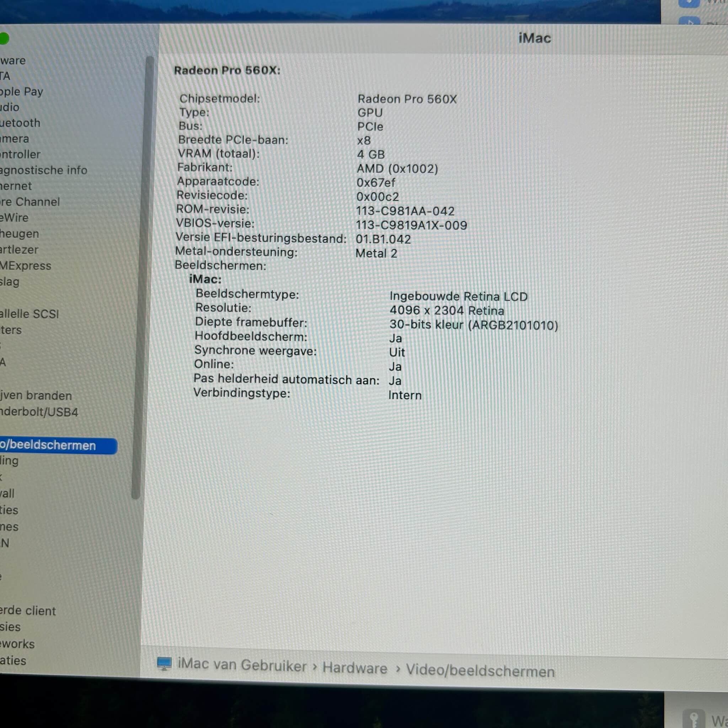The height and width of the screenshot is (728, 728).
Task: Select the 'Beheerde client' sidebar entry
Action: [x=28, y=611]
